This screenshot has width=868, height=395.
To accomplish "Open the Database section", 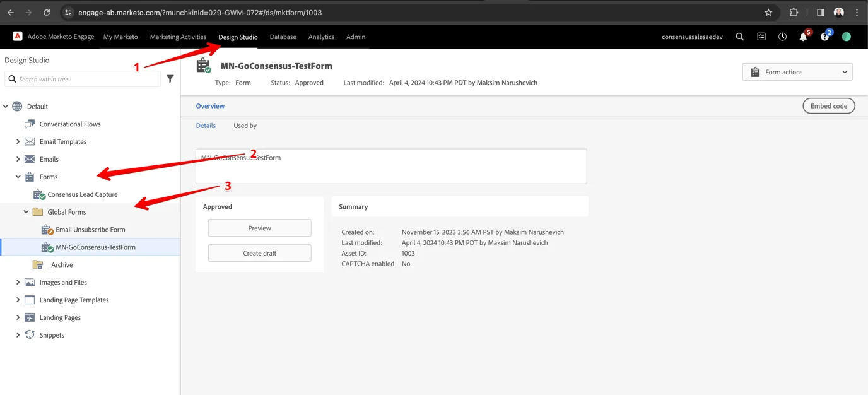I will tap(283, 37).
